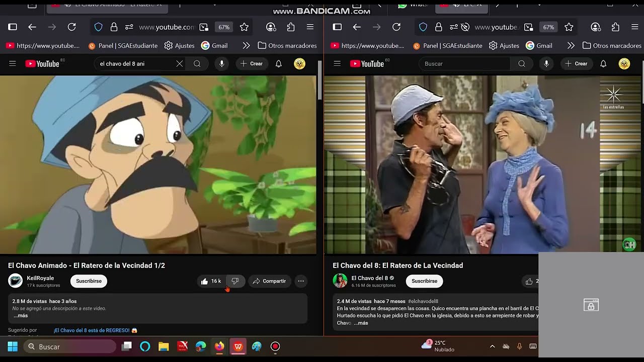Open Firefox application menu in left browser
644x362 pixels.
[x=310, y=27]
